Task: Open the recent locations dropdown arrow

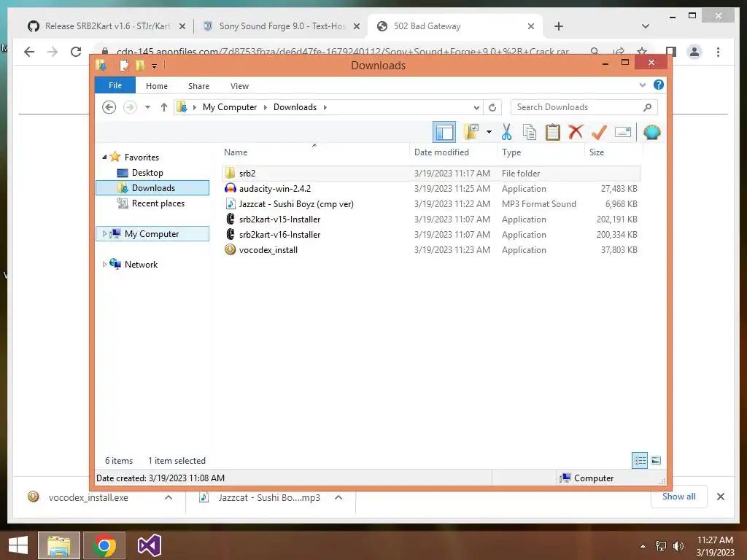Action: point(147,107)
